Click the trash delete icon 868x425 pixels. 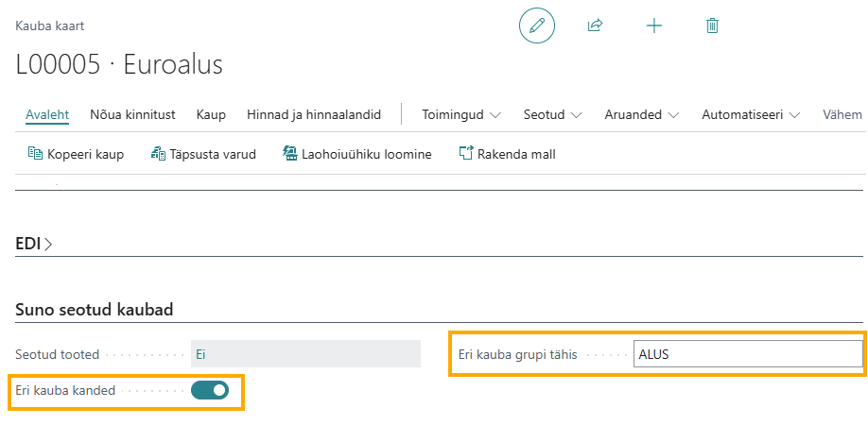tap(712, 26)
